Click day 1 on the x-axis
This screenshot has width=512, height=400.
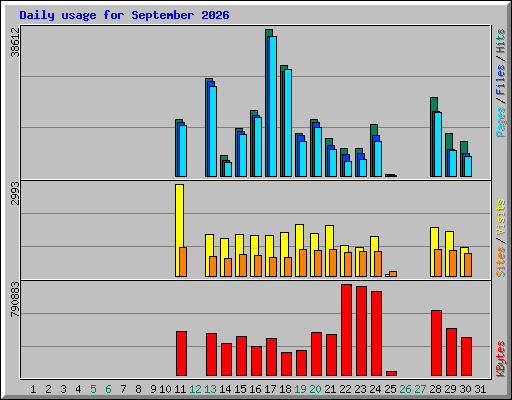click(x=33, y=389)
